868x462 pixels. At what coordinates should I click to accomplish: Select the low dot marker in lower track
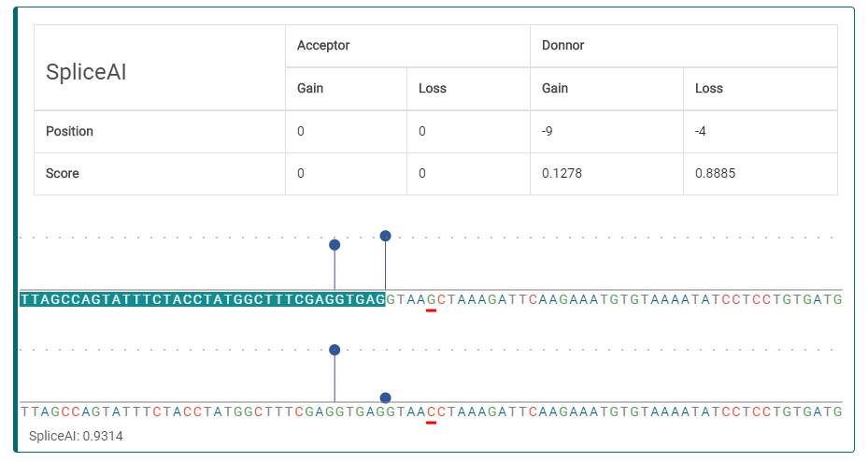point(385,397)
